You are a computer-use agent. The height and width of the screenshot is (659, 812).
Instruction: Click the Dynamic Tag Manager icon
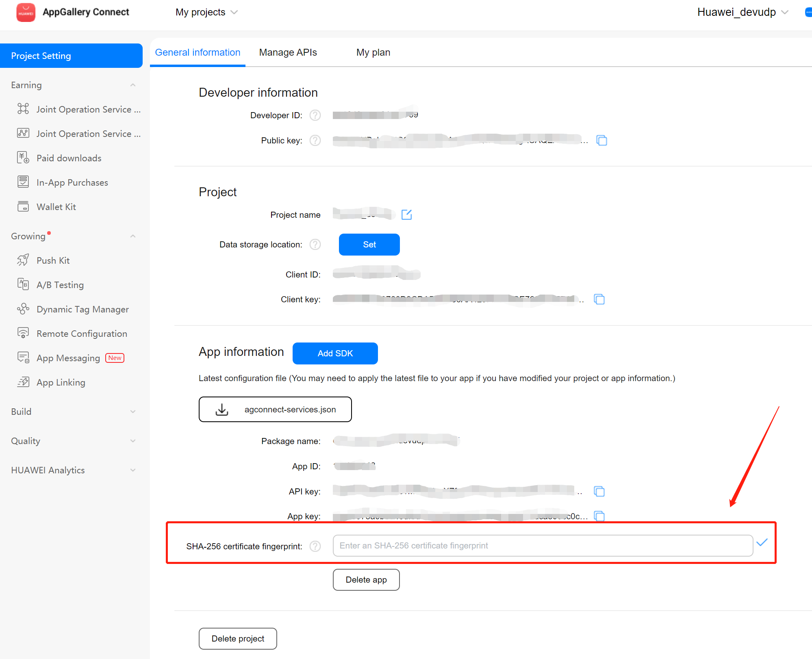[x=23, y=309]
